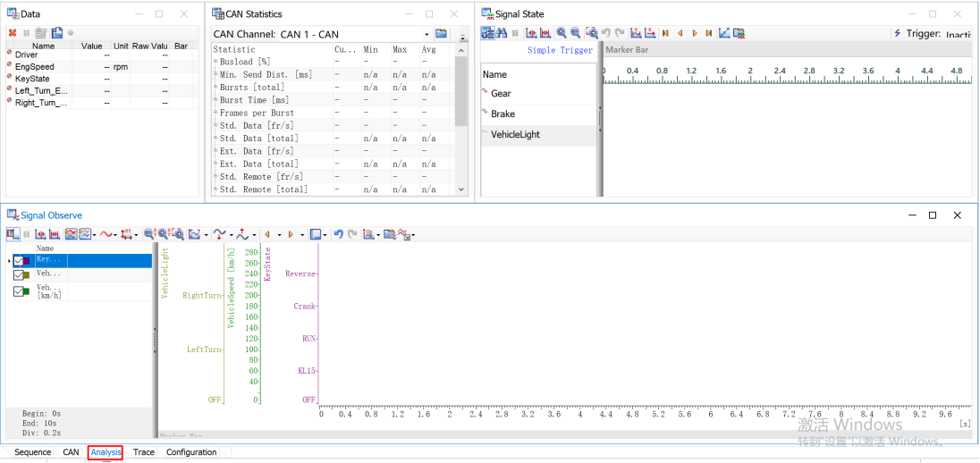The width and height of the screenshot is (980, 463).
Task: Clear the Data window with the red X
Action: pyautogui.click(x=12, y=33)
